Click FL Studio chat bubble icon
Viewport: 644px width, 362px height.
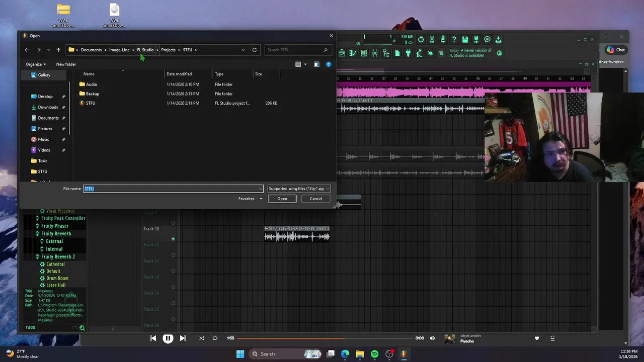tap(487, 39)
